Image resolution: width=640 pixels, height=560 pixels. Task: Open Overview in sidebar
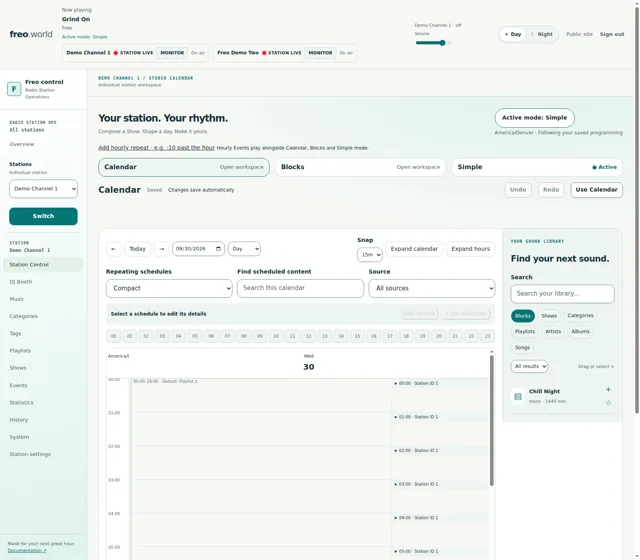pos(22,144)
